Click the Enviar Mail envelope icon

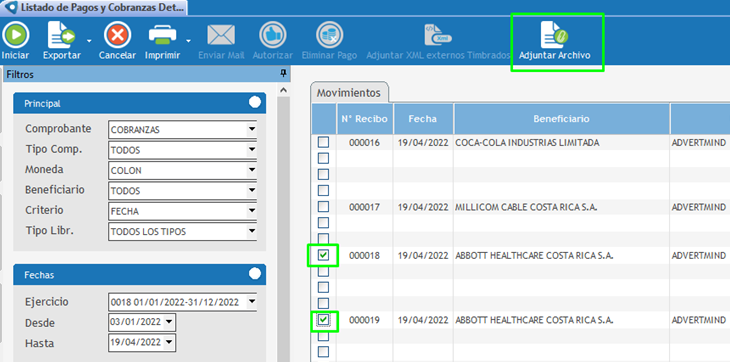point(221,35)
